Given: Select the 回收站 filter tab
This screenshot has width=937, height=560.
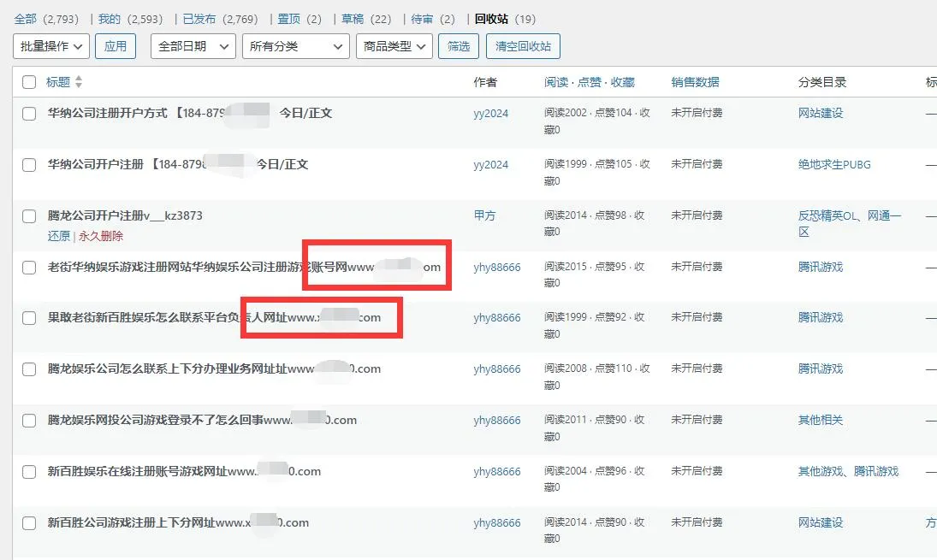Looking at the screenshot, I should 491,19.
